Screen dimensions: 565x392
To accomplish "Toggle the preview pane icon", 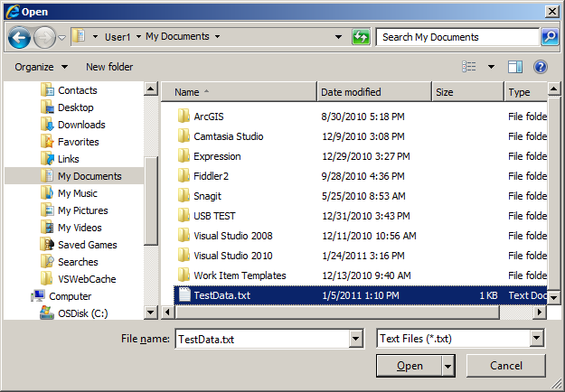I will pos(515,67).
